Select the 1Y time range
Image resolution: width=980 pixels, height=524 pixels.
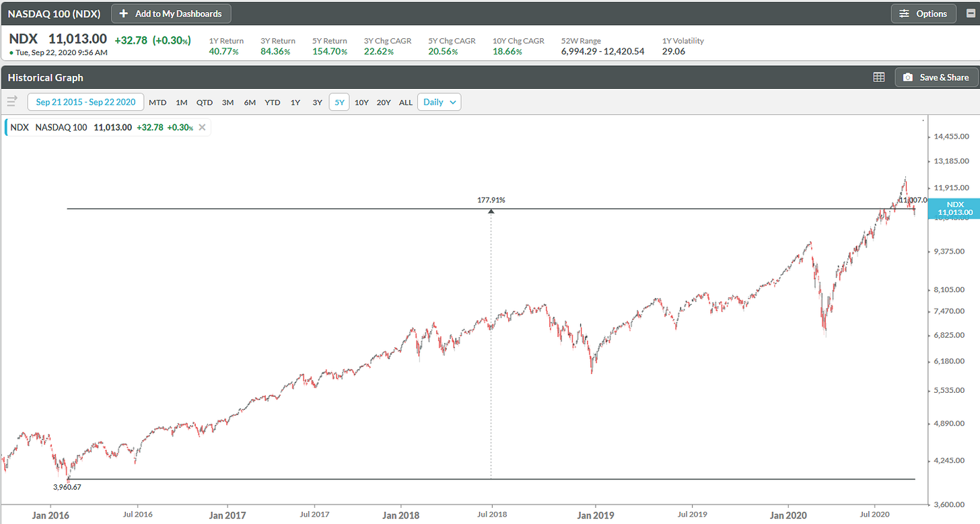[295, 102]
